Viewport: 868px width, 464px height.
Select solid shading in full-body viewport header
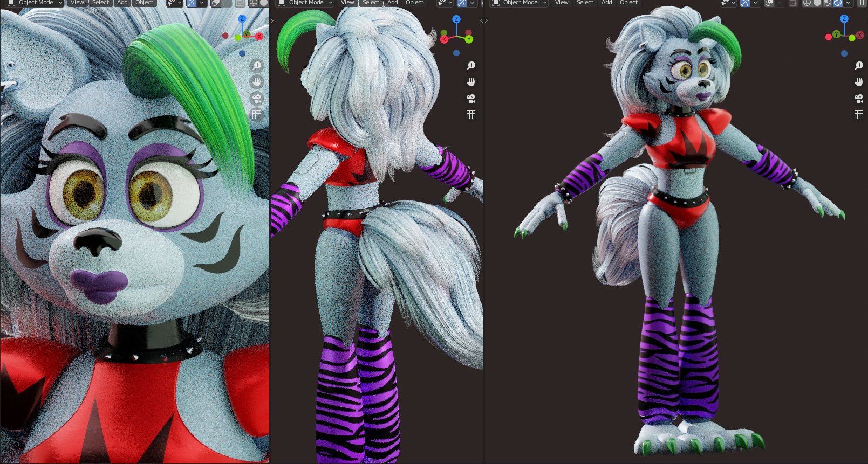coord(817,3)
